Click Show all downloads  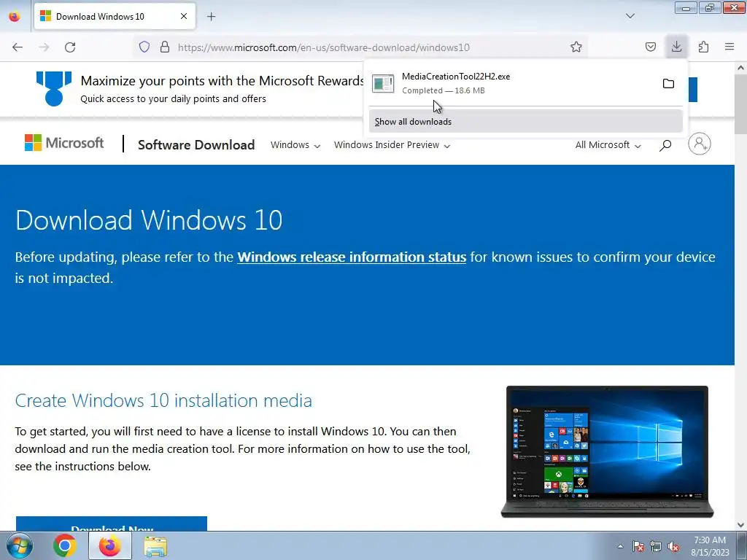tap(525, 122)
